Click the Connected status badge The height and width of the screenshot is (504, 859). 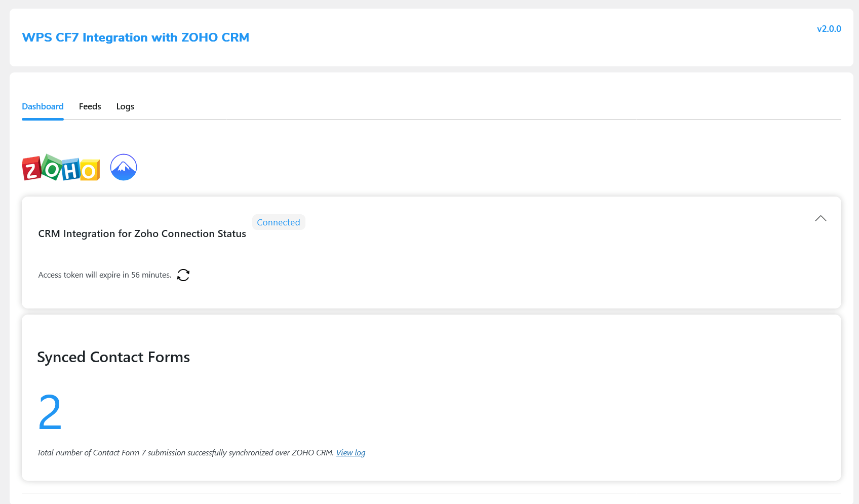[x=279, y=222]
